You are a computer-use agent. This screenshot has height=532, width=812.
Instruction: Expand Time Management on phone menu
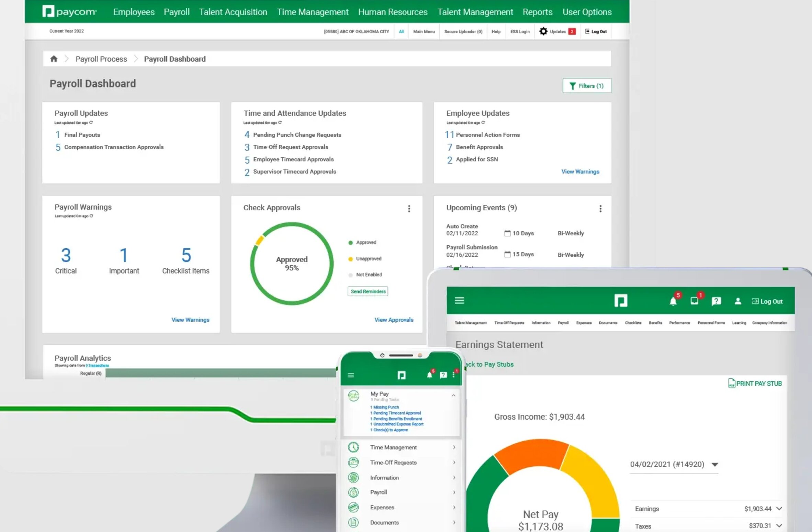454,447
